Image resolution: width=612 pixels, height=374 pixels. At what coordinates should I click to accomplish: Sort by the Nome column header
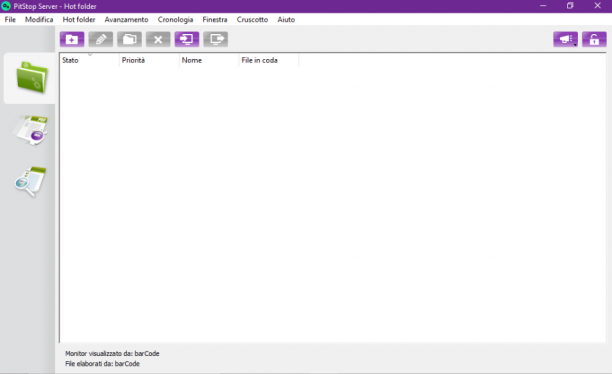pyautogui.click(x=209, y=60)
